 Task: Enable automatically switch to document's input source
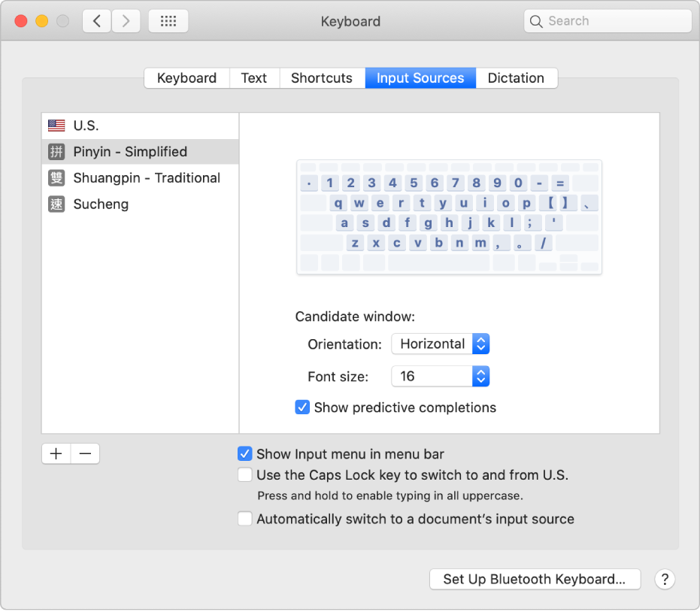tap(244, 519)
